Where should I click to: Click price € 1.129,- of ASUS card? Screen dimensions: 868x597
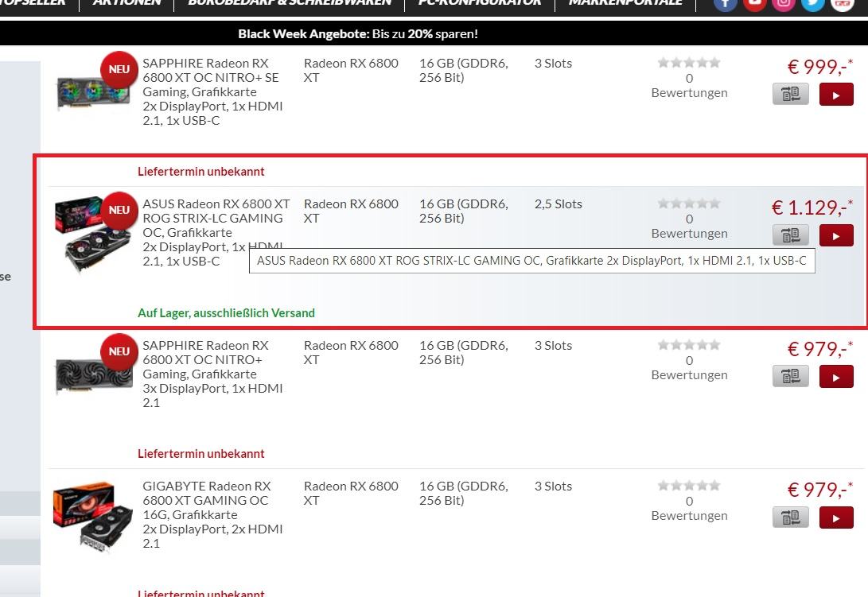[812, 207]
